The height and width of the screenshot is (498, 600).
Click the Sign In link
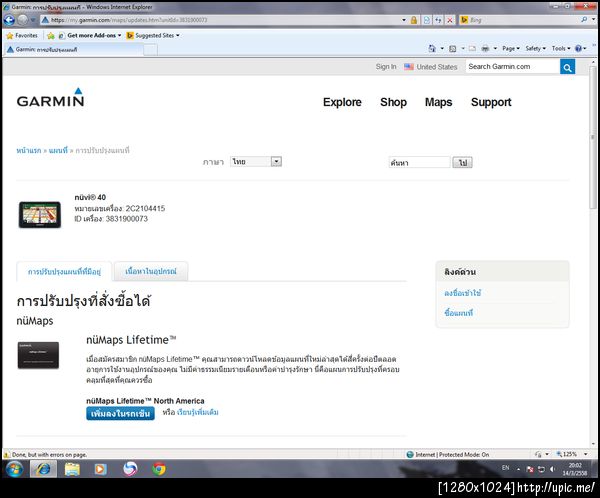[x=386, y=67]
